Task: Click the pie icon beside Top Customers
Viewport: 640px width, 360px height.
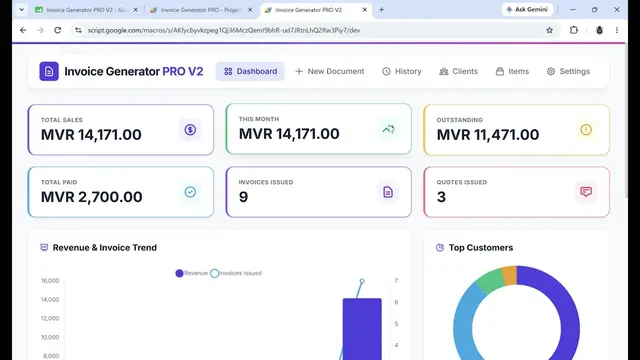Action: (x=440, y=248)
